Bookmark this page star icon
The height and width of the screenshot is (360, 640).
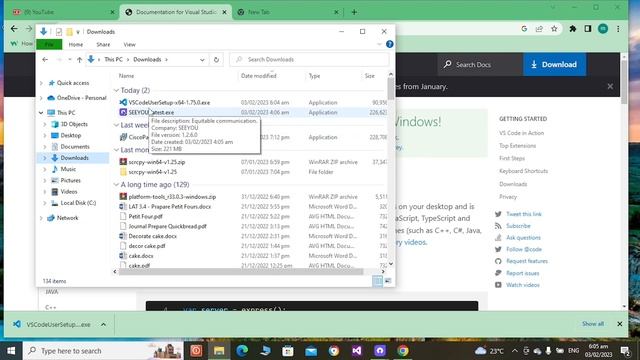click(x=554, y=29)
